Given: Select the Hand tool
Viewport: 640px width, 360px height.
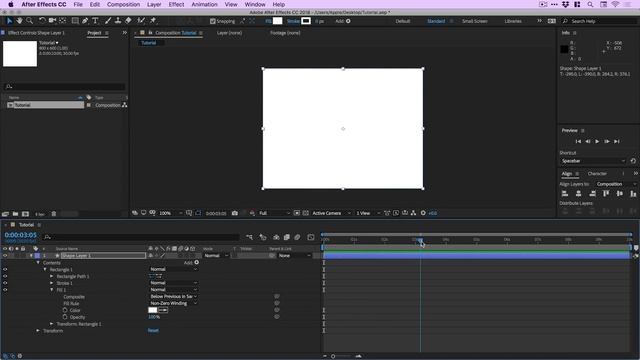Looking at the screenshot, I should (19, 21).
